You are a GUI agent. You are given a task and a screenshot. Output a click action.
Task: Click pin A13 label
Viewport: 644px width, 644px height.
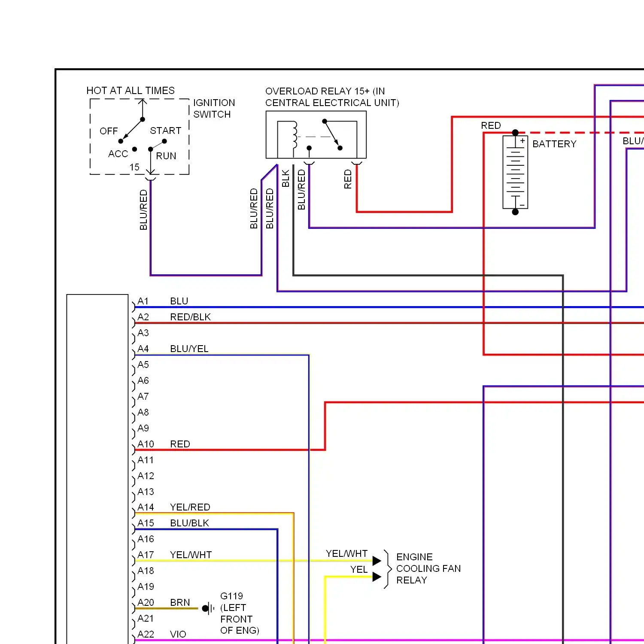coord(146,492)
